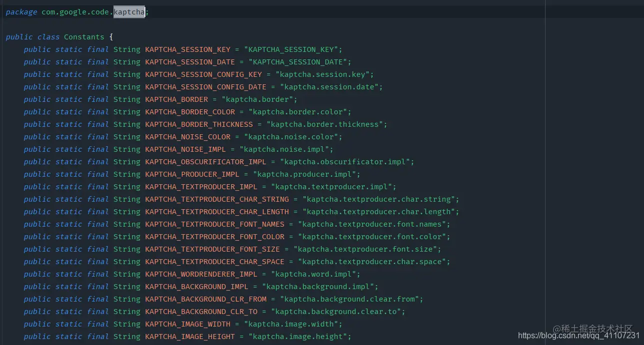Screen dimensions: 644x345
Task: Click the highlighted kaptcha package name
Action: pyautogui.click(x=129, y=12)
